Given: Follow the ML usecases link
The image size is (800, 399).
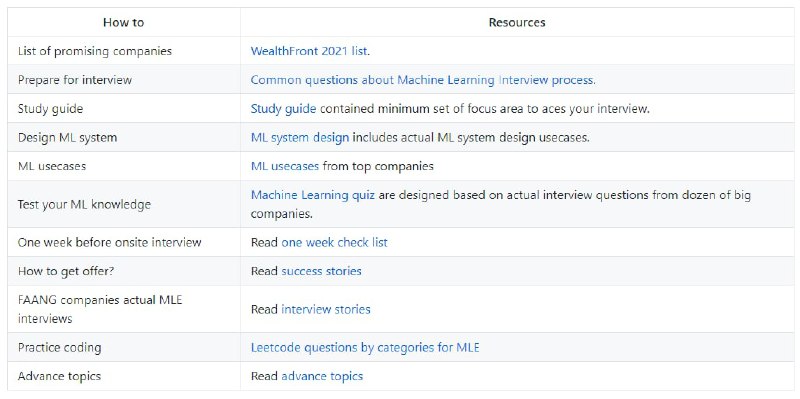Looking at the screenshot, I should pos(285,166).
